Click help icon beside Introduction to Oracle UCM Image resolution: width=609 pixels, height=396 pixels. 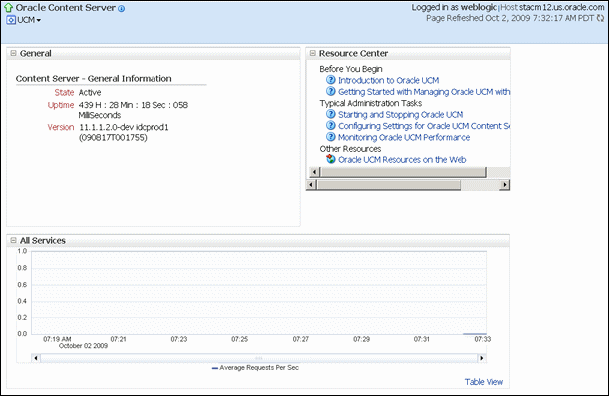331,80
